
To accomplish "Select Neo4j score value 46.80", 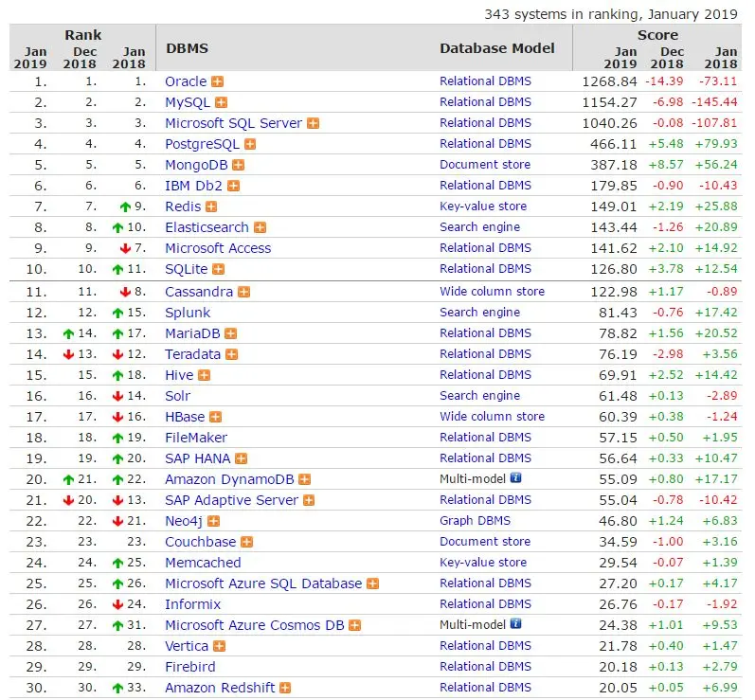I will (618, 521).
